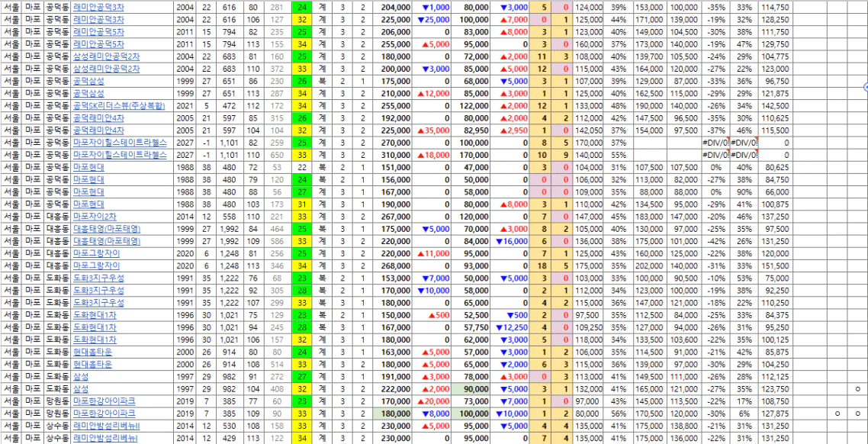Select the price-rise cell ▲18,000
The image size is (868, 444).
point(432,154)
